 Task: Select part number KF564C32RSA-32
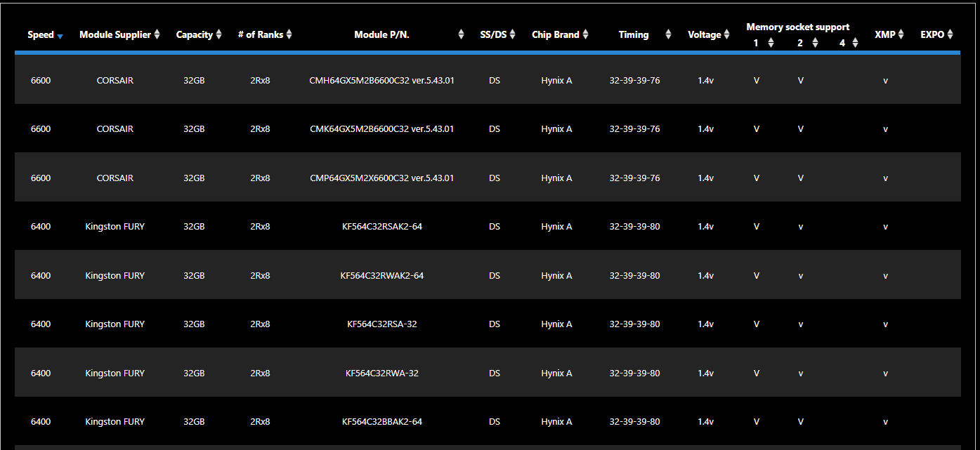pos(382,324)
